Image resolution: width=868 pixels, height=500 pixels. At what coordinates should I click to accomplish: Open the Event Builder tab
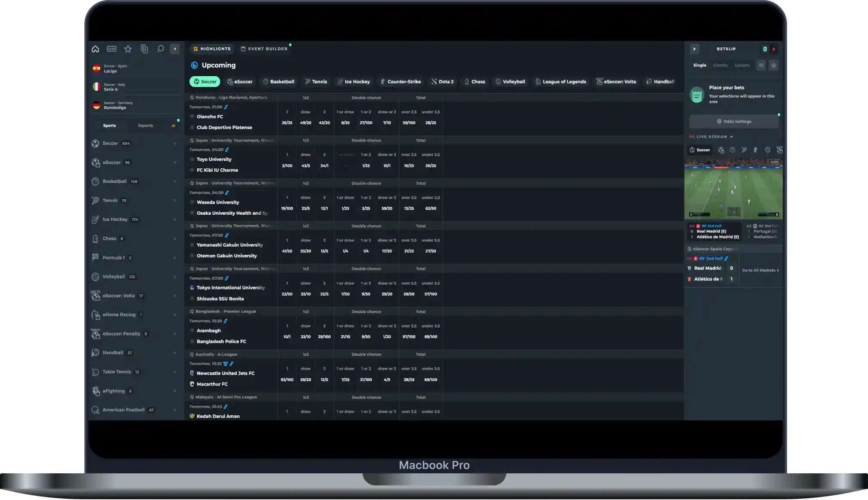coord(264,49)
